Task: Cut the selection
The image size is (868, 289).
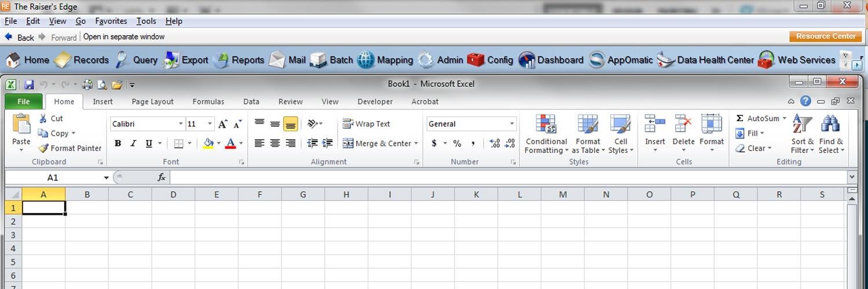Action: click(50, 118)
